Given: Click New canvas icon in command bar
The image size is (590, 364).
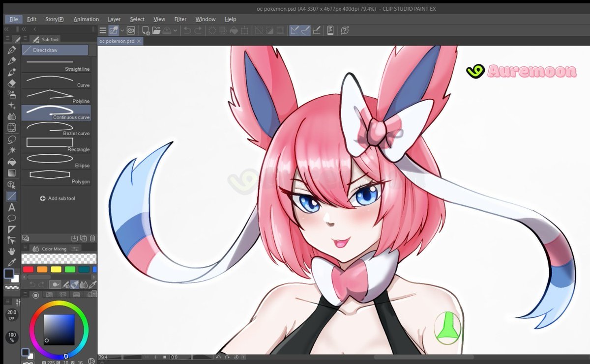Looking at the screenshot, I should click(x=146, y=30).
